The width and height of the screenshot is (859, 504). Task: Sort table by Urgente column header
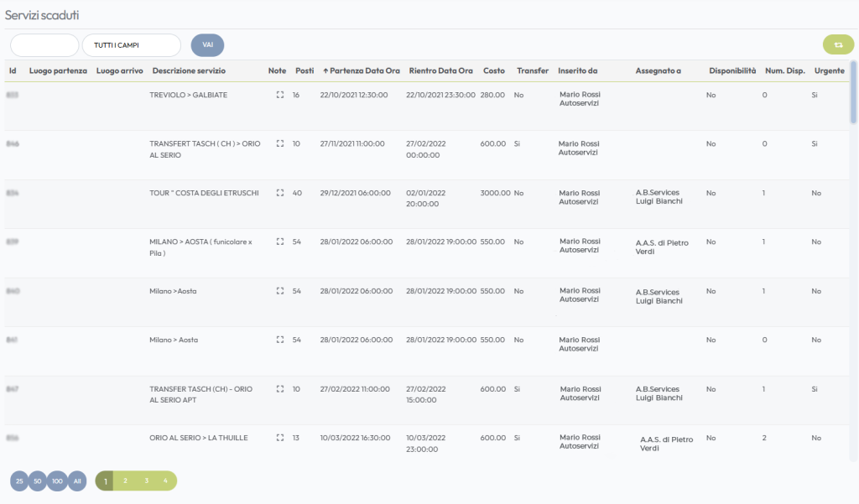829,71
